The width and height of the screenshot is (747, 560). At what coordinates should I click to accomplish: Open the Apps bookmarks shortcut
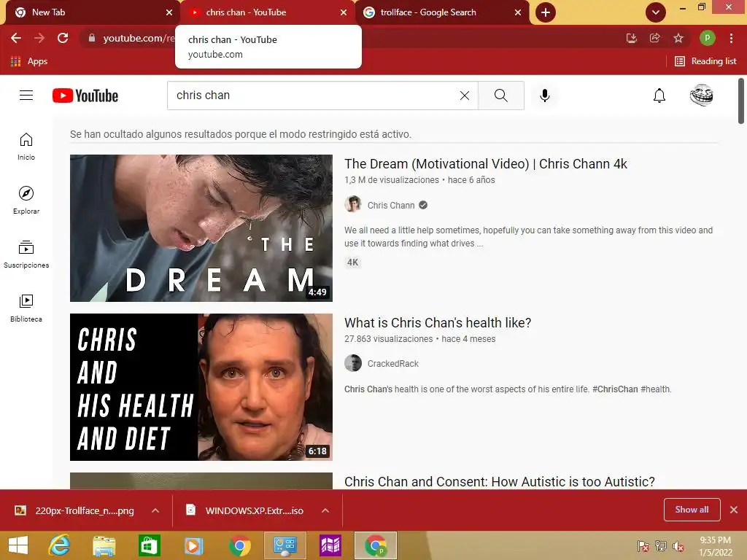(29, 61)
